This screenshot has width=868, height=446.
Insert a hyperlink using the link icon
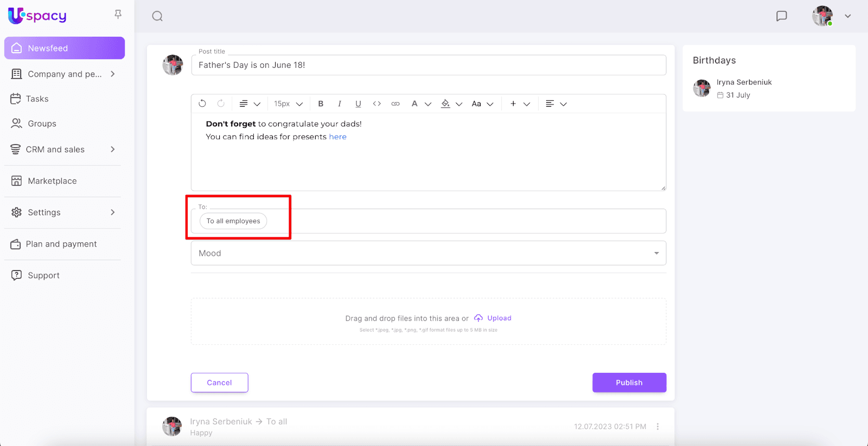click(x=395, y=104)
